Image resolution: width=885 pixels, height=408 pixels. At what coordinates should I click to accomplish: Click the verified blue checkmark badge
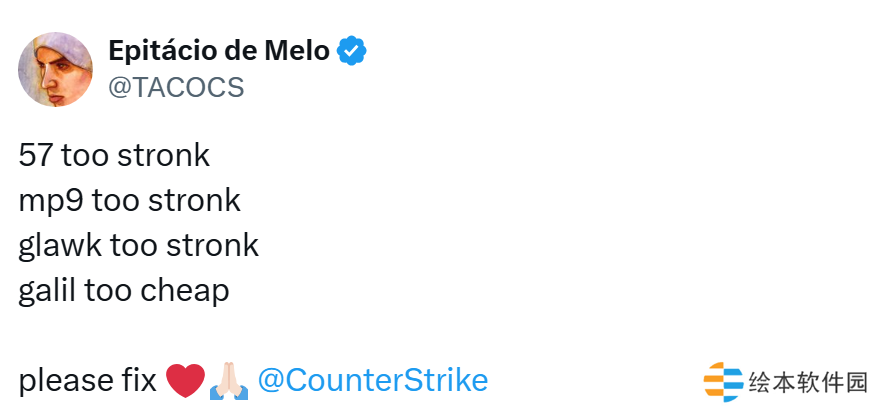(x=351, y=51)
